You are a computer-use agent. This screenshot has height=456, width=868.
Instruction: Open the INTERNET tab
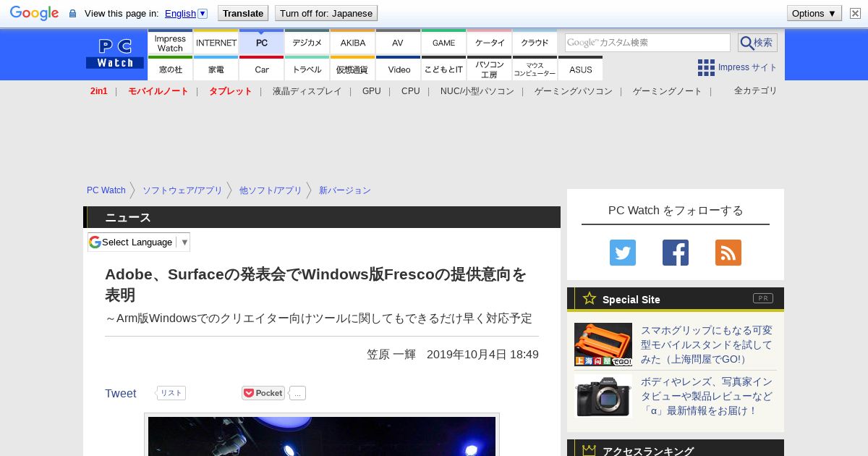click(216, 43)
